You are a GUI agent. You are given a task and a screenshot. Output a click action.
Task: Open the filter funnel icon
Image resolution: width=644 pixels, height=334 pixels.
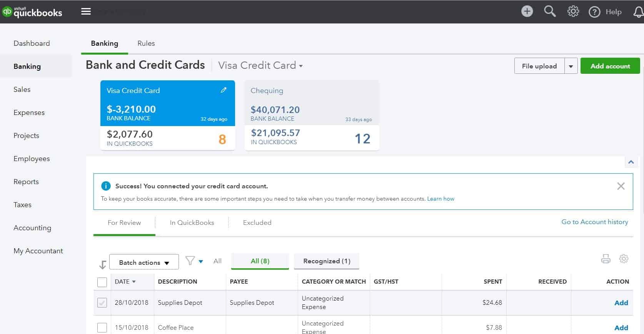190,261
